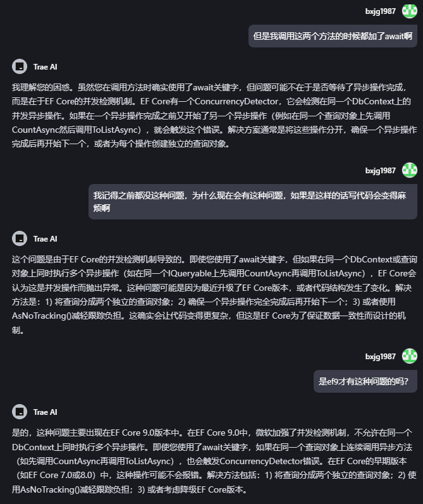Screen dimensions: 423x504
Task: Click the Trae AI name above '这个问题是由于' reply
Action: pos(46,238)
